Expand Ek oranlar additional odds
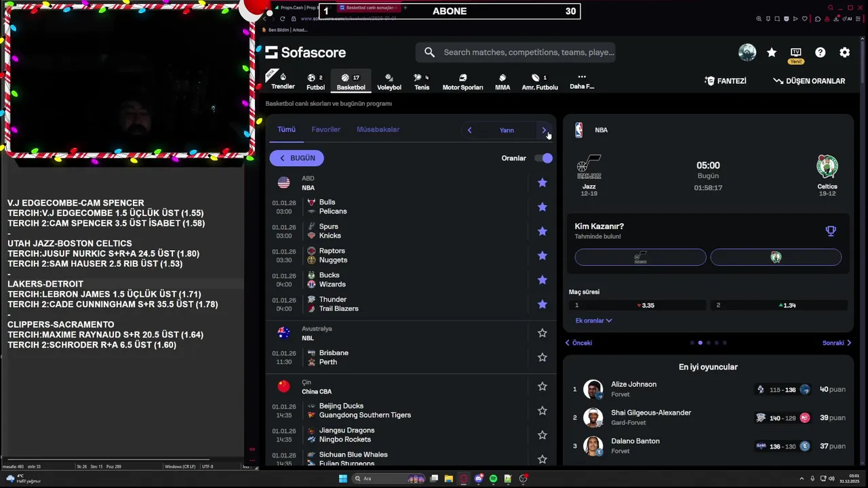Viewport: 868px width, 488px height. coord(593,321)
